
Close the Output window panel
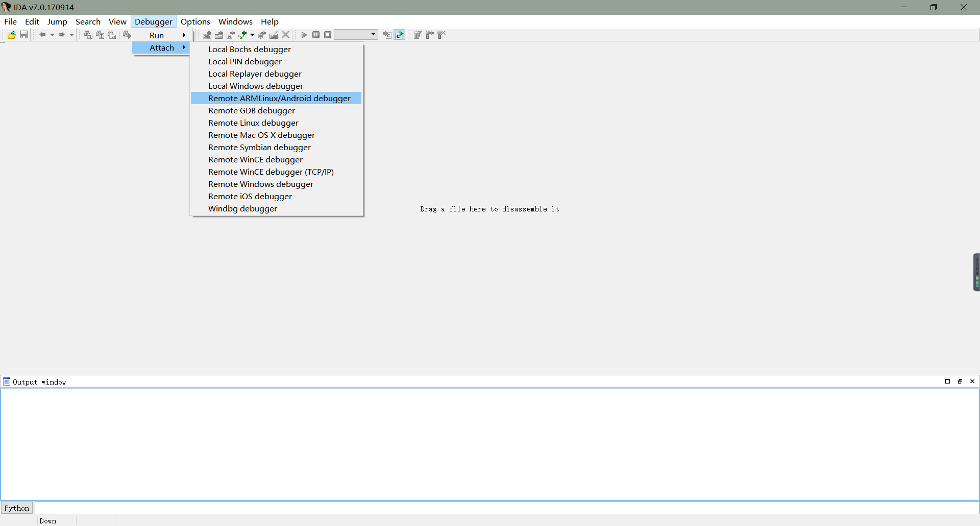(x=972, y=381)
